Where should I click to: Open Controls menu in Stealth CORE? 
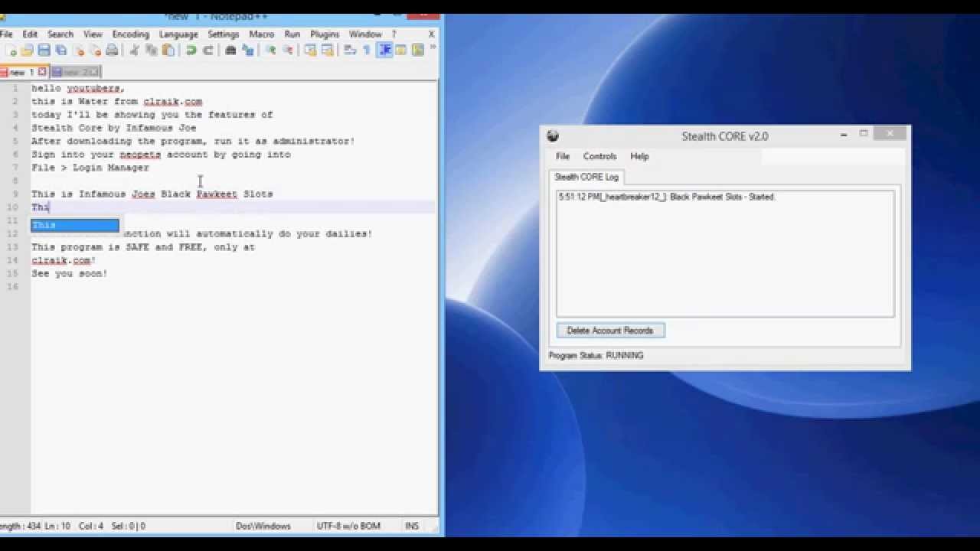click(x=599, y=156)
